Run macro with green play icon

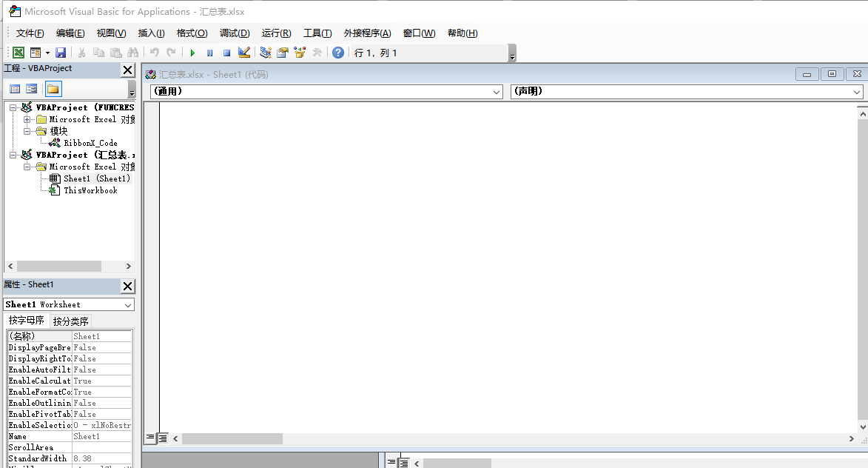[192, 53]
